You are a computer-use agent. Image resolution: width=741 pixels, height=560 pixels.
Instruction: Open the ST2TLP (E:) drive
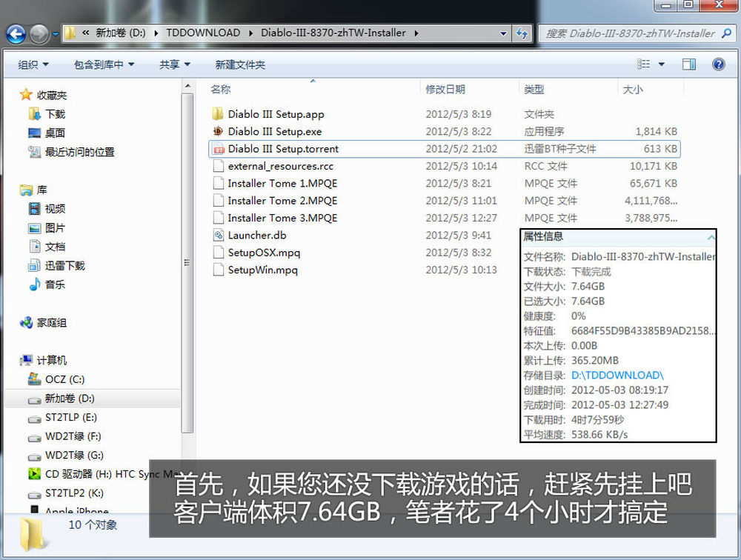coord(70,417)
